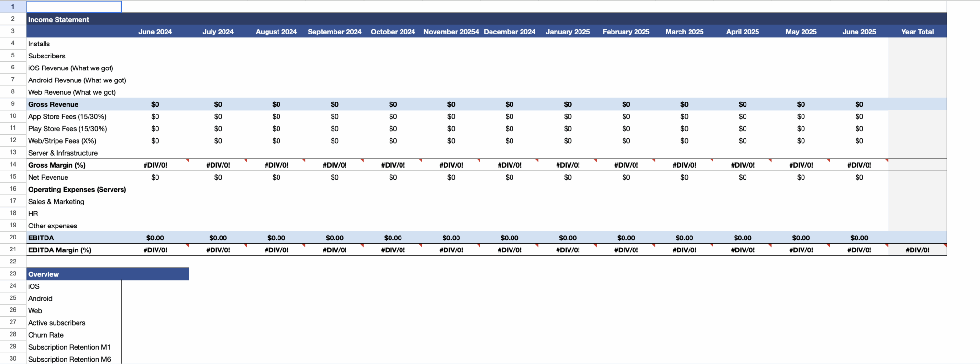980x364 pixels.
Task: Select the Installs row label
Action: coord(74,44)
